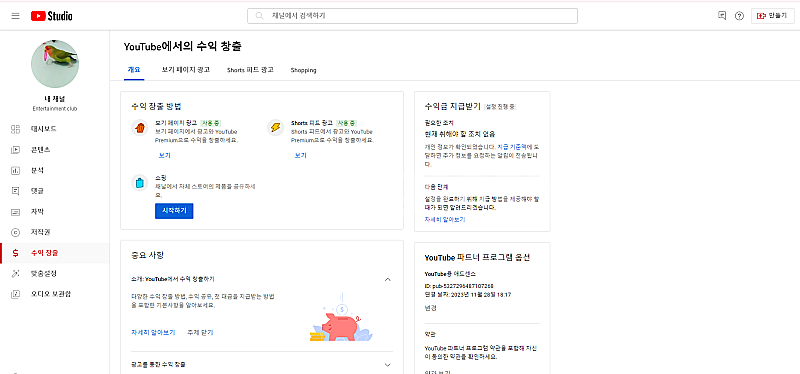Open the send feedback icon in the header
The width and height of the screenshot is (800, 374).
point(721,16)
